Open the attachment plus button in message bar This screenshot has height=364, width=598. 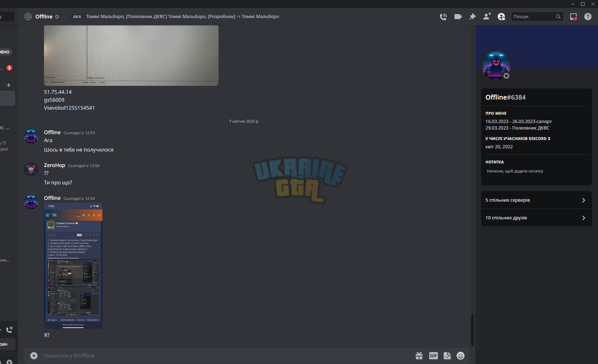click(34, 356)
